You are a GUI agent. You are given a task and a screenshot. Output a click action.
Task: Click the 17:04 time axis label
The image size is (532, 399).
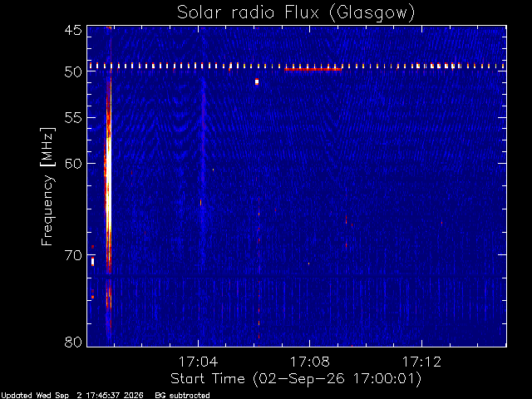[x=198, y=362]
